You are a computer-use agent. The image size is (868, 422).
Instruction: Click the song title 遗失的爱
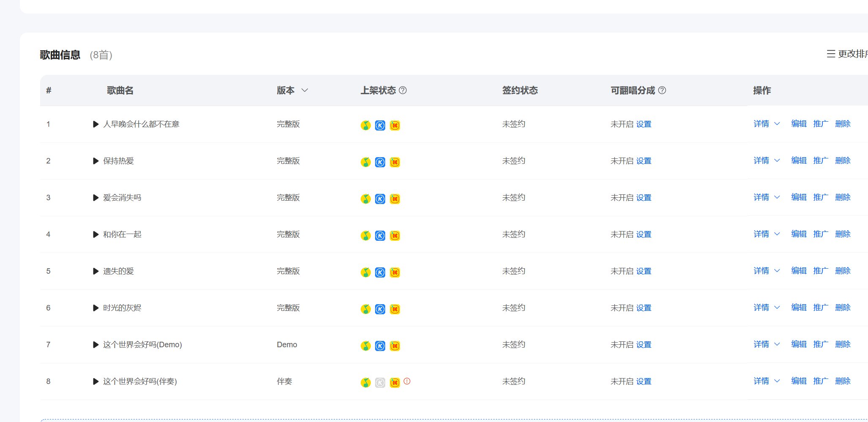pos(118,271)
